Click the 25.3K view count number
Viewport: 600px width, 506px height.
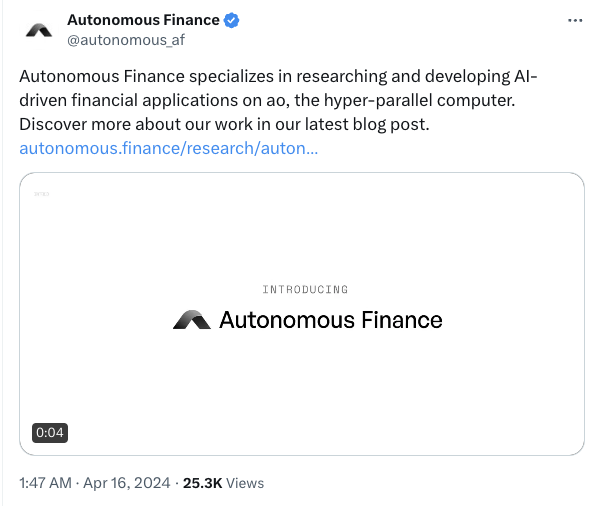(x=202, y=483)
